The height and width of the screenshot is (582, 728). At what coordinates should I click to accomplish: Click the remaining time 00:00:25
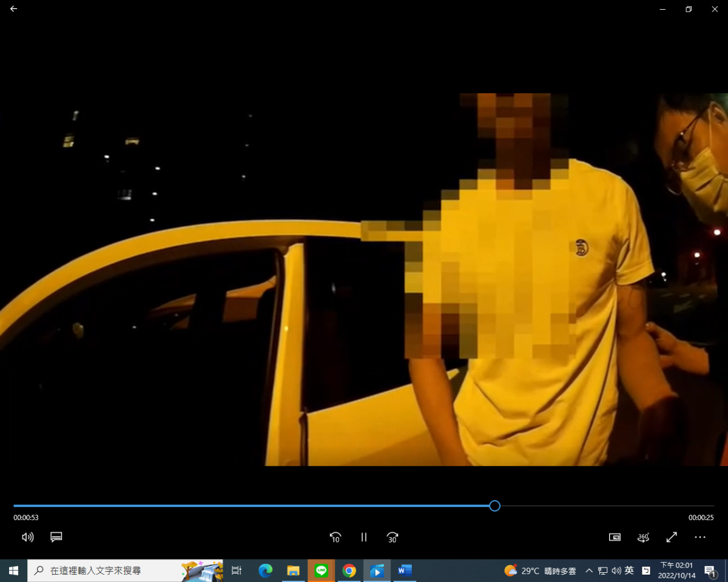(701, 518)
